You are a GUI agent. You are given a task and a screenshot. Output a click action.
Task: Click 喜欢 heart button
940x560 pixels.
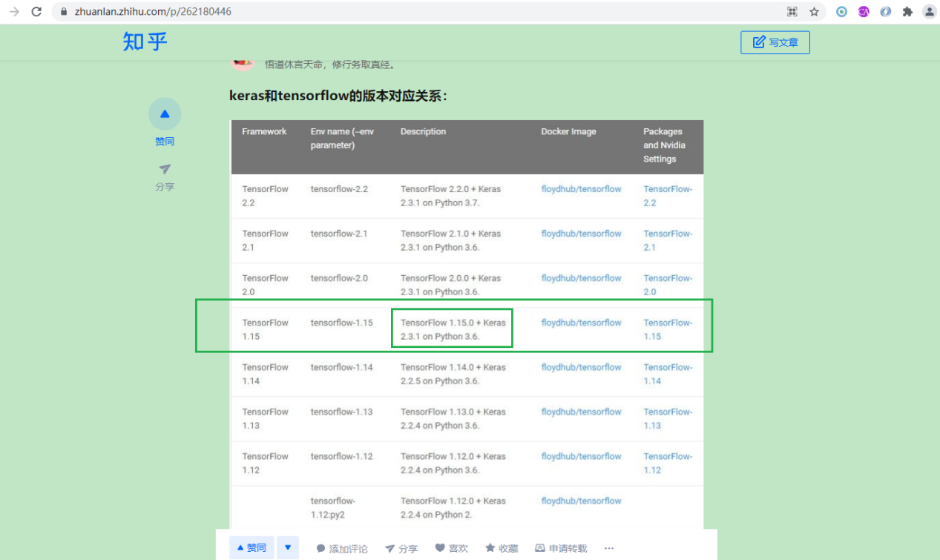[x=452, y=548]
